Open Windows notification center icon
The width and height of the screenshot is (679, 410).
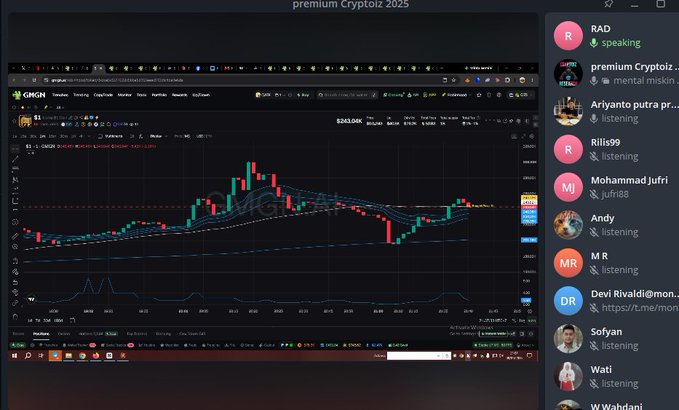tap(529, 355)
